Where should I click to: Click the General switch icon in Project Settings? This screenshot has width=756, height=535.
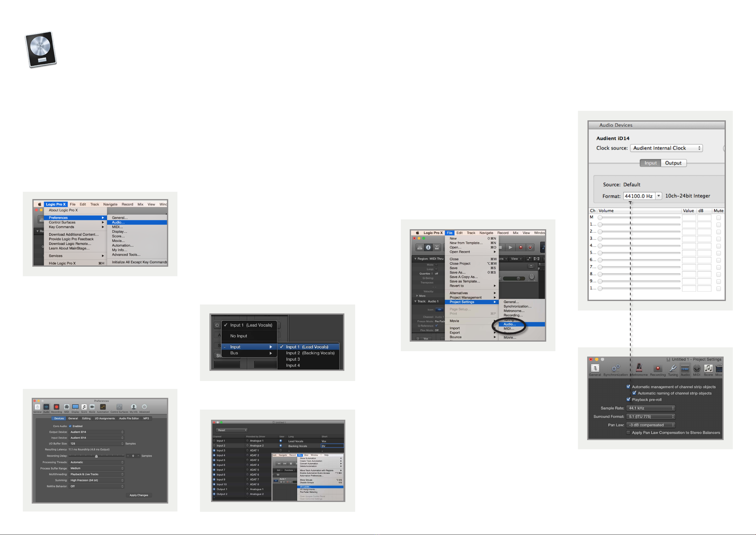click(x=595, y=368)
